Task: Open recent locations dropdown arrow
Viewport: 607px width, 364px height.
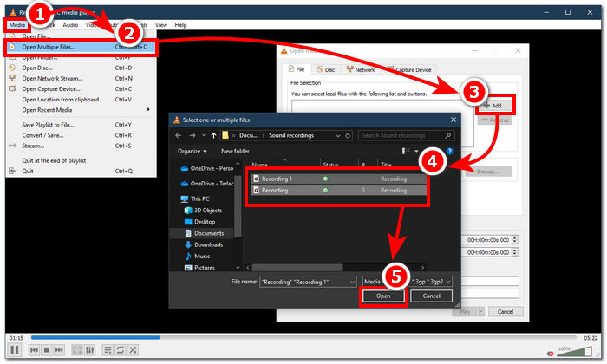Action: click(204, 135)
